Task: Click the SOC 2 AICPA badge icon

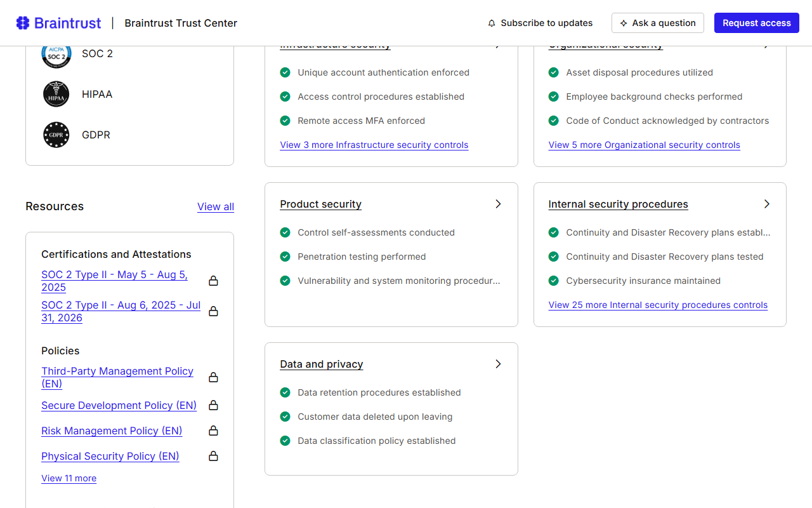Action: click(x=56, y=54)
